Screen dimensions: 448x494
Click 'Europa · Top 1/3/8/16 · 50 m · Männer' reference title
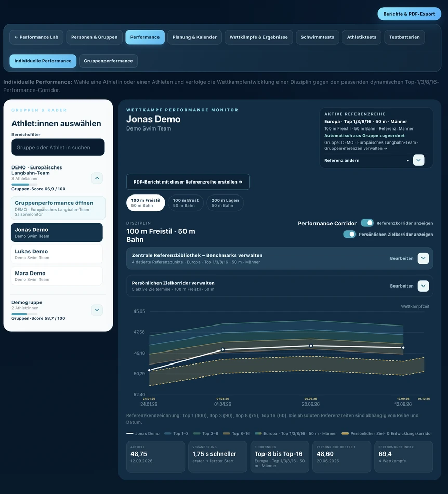(x=365, y=121)
